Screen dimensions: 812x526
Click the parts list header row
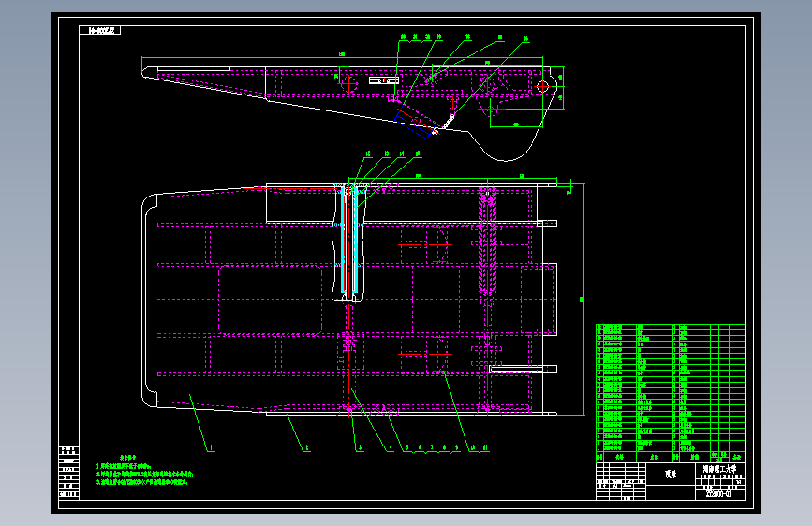click(x=670, y=457)
